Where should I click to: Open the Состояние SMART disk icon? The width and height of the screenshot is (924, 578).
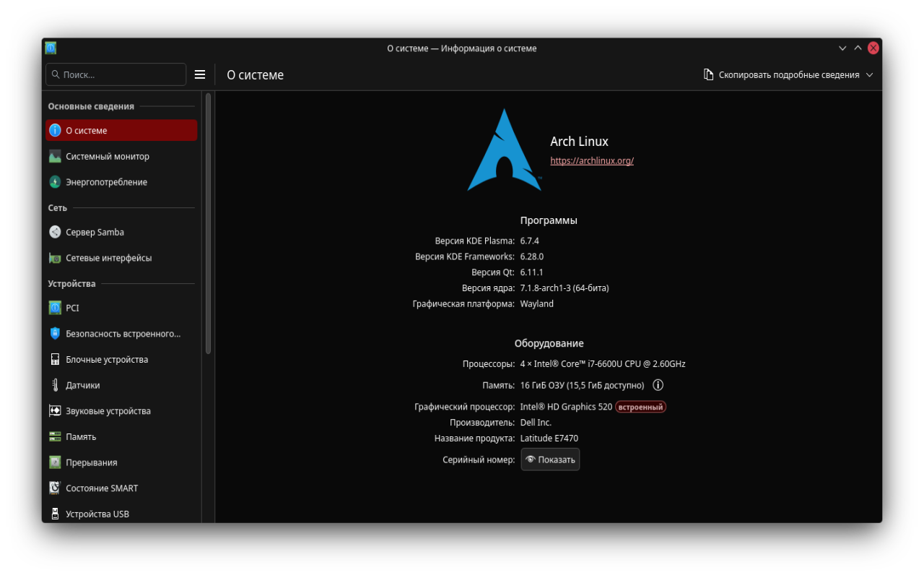tap(55, 488)
